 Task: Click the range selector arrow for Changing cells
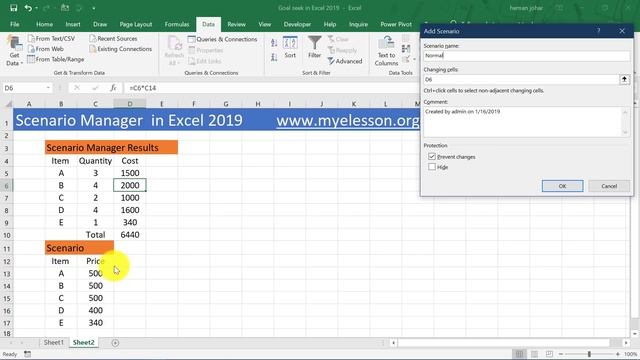pyautogui.click(x=624, y=80)
